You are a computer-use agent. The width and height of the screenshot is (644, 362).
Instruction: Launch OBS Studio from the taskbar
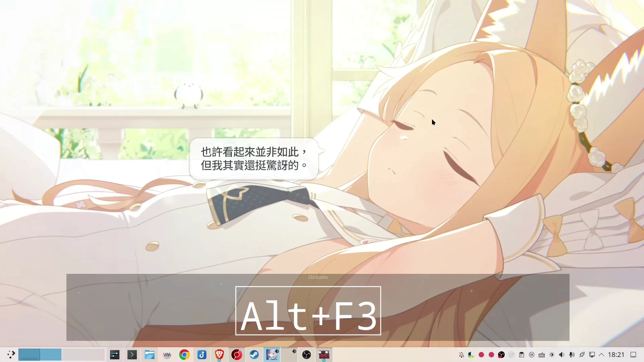click(306, 355)
